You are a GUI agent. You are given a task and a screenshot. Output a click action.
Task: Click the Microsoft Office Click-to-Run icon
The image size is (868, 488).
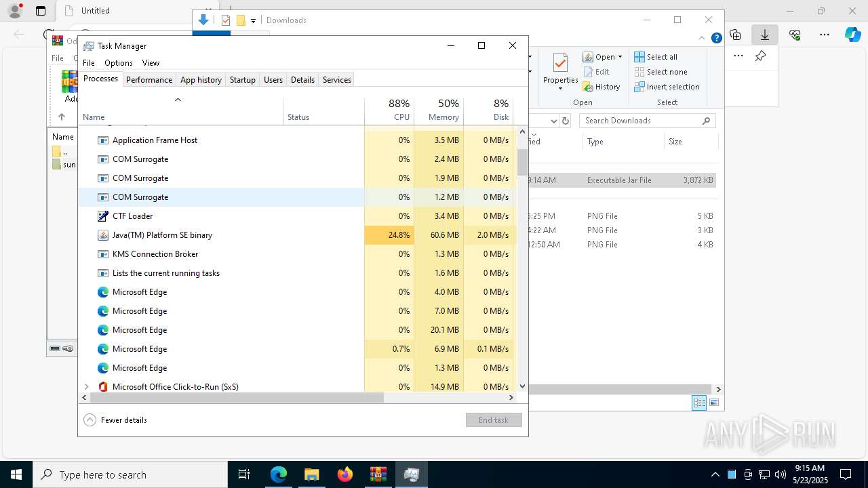pyautogui.click(x=103, y=387)
